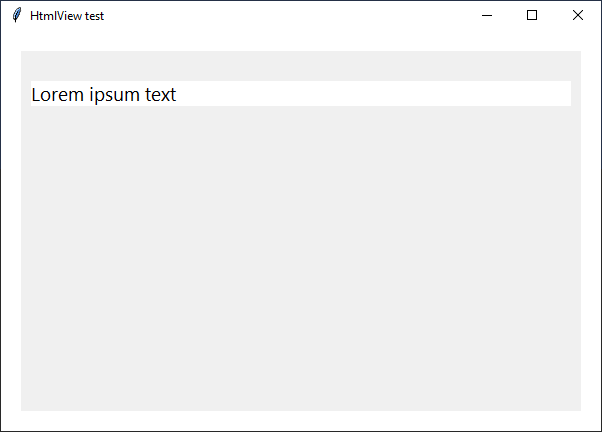The height and width of the screenshot is (432, 602).
Task: Click the word "Lorem" in the text line
Action: click(x=58, y=94)
